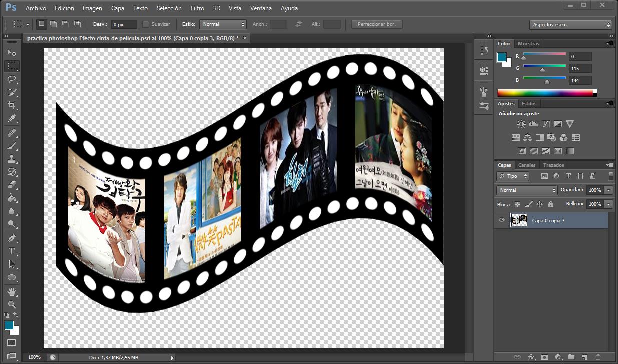Open the History panel icon in dock

tap(484, 51)
